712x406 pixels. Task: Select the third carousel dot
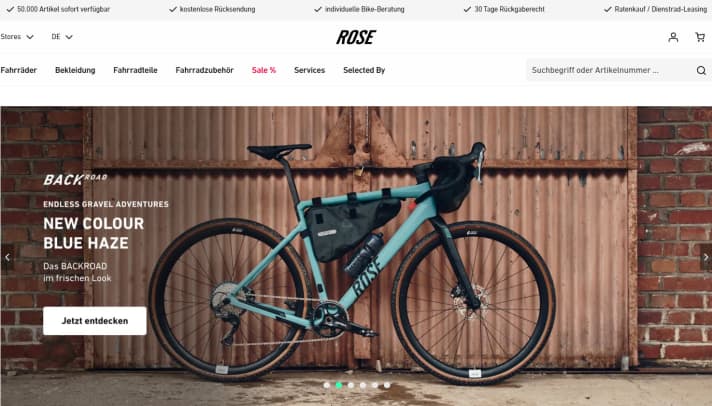[351, 385]
